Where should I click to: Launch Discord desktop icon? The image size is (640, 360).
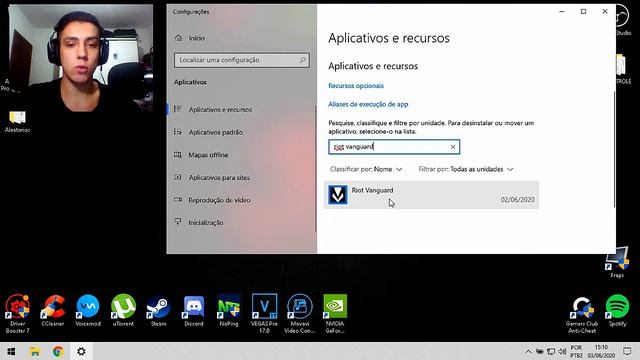(x=194, y=310)
